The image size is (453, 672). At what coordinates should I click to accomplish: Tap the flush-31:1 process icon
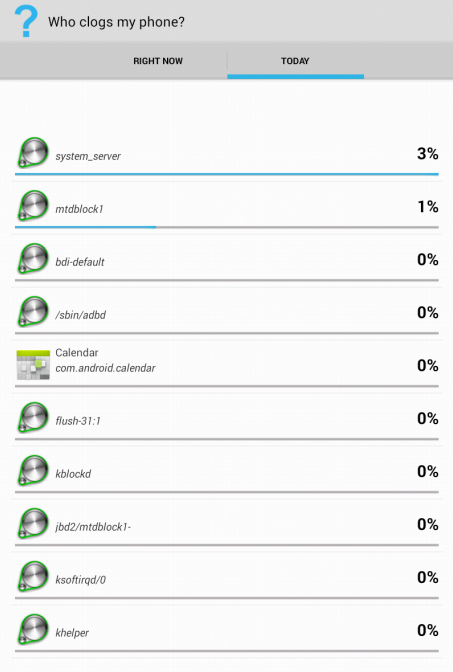33,417
